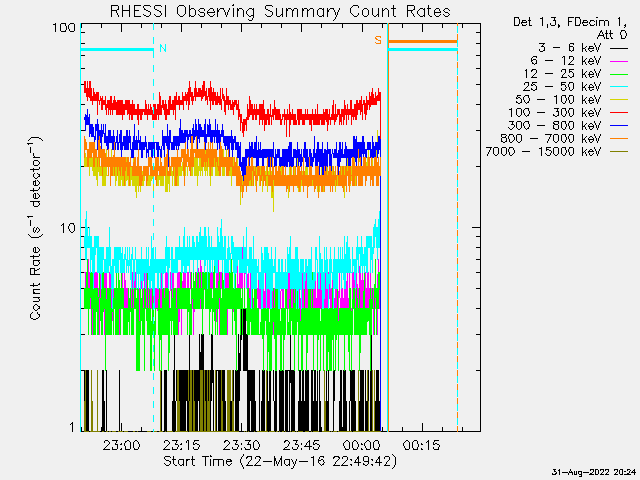
Task: Click the cyan line swatch for 25 - 50 keV
Action: click(619, 87)
